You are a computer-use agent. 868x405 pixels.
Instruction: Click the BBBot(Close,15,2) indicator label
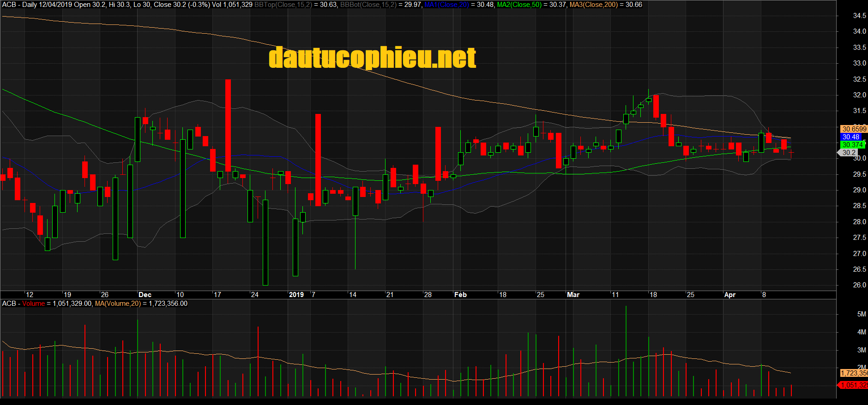(368, 5)
